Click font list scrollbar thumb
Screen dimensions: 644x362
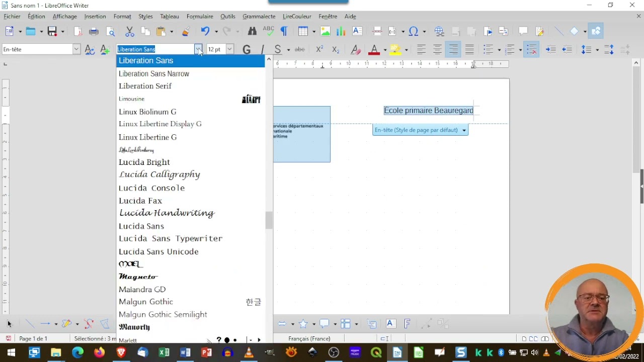(x=269, y=220)
